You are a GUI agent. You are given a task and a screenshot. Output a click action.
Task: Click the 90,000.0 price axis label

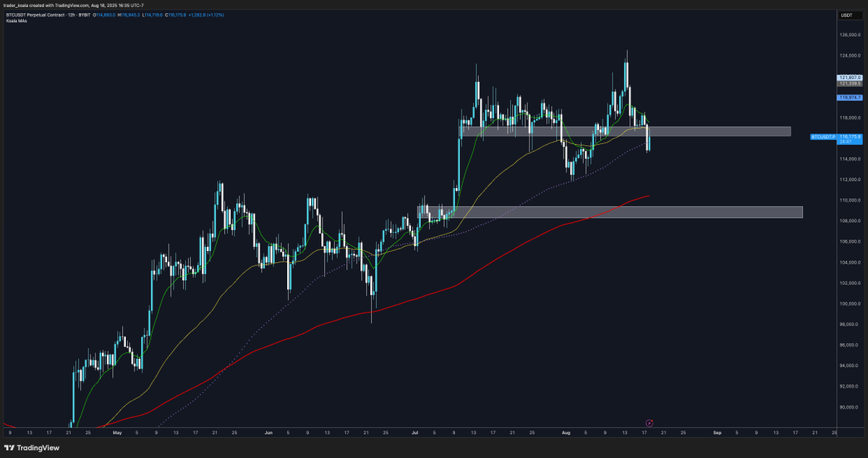coord(850,407)
